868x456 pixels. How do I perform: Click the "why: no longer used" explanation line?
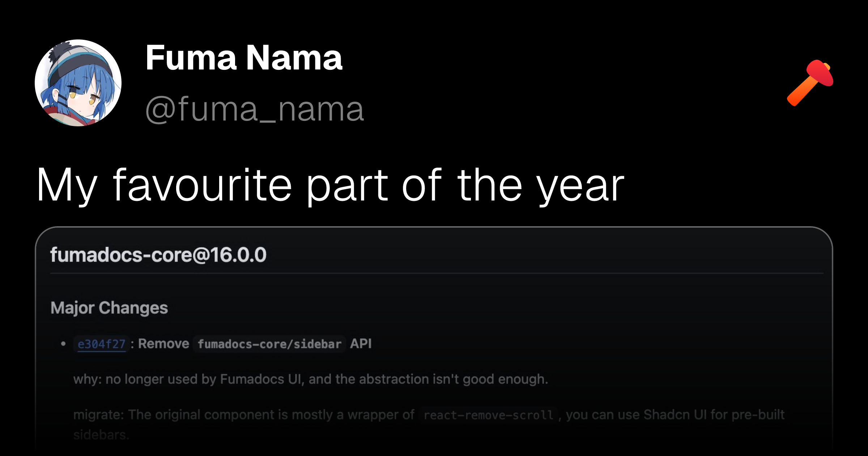click(x=311, y=379)
